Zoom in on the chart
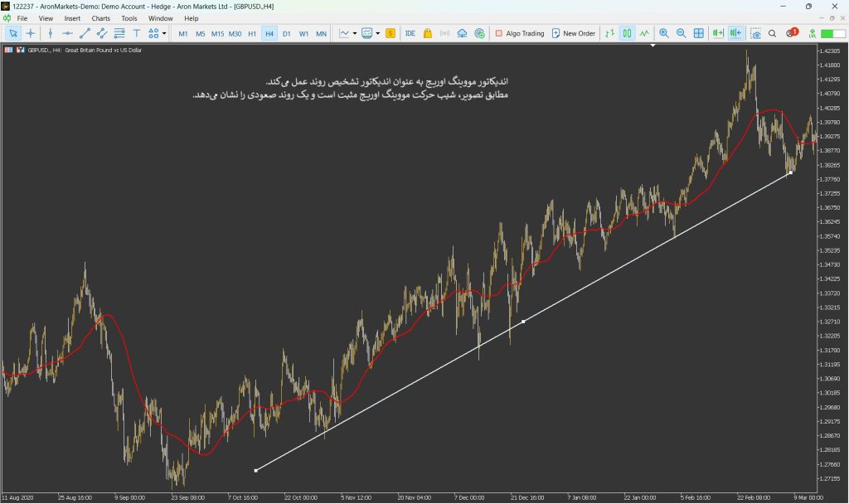 tap(664, 33)
